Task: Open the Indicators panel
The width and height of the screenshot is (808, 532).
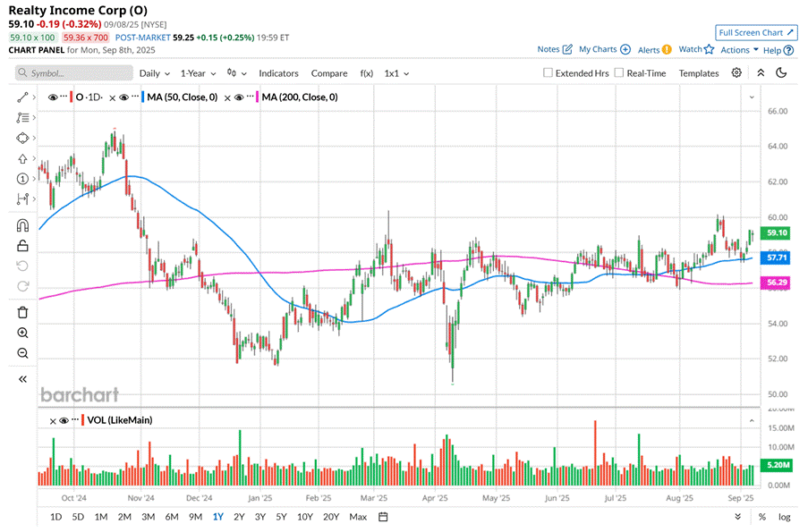Action: pyautogui.click(x=278, y=73)
